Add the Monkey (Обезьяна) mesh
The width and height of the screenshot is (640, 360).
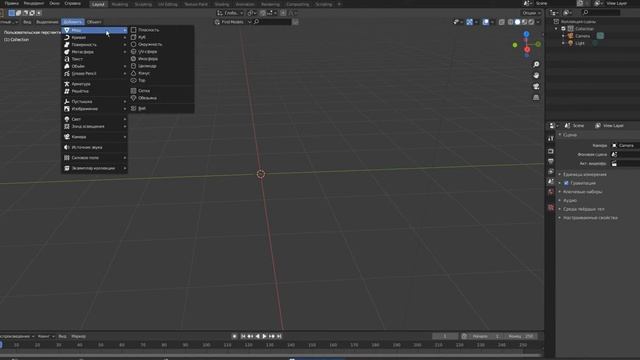tap(162, 98)
